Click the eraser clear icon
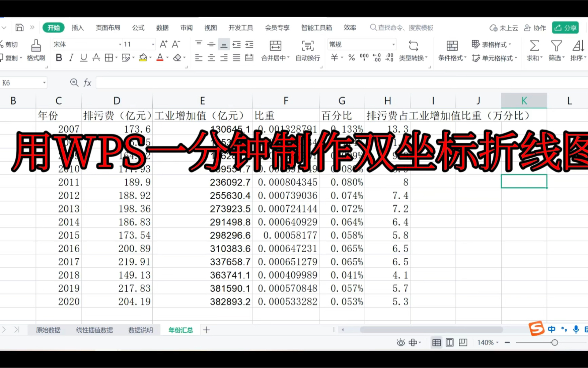 click(178, 58)
